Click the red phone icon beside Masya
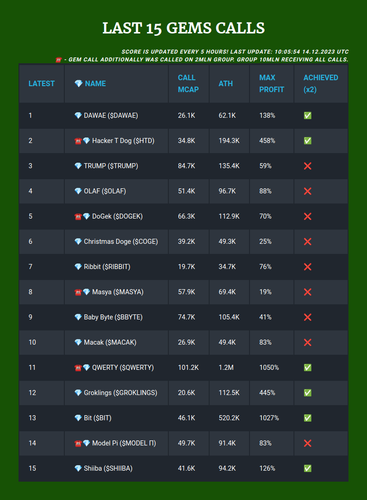 [78, 292]
